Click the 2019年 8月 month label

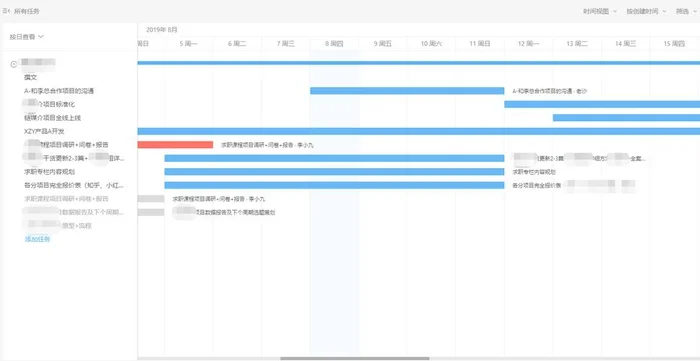point(162,29)
